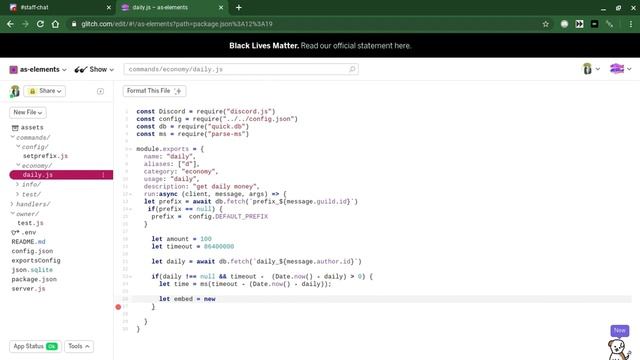Click "let embed = new" code line

click(x=187, y=299)
